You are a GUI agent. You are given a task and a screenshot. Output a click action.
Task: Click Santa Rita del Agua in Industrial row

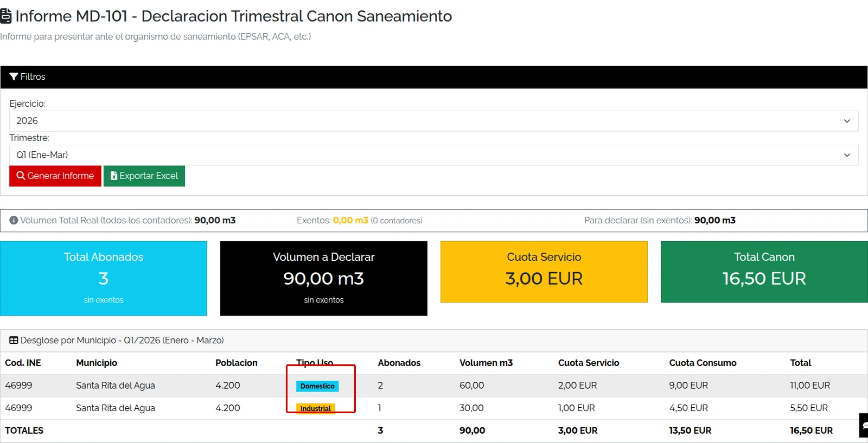[116, 408]
